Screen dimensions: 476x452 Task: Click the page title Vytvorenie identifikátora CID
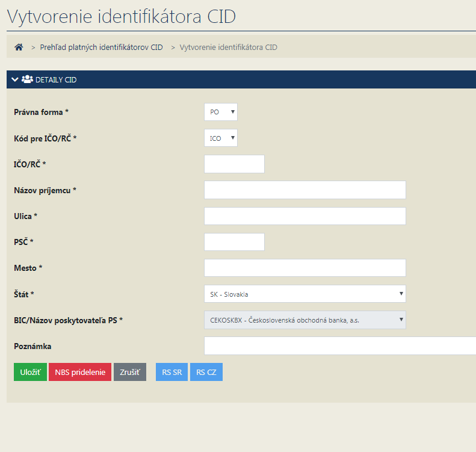click(122, 17)
